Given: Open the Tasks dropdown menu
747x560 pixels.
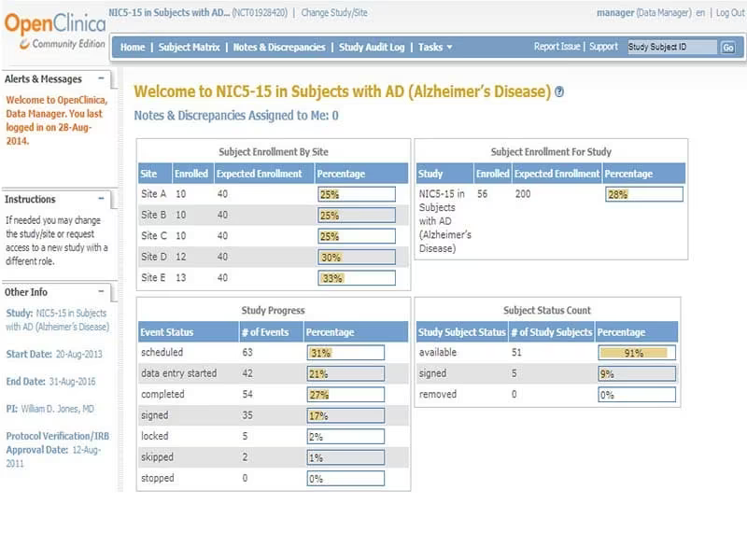Looking at the screenshot, I should [x=435, y=48].
